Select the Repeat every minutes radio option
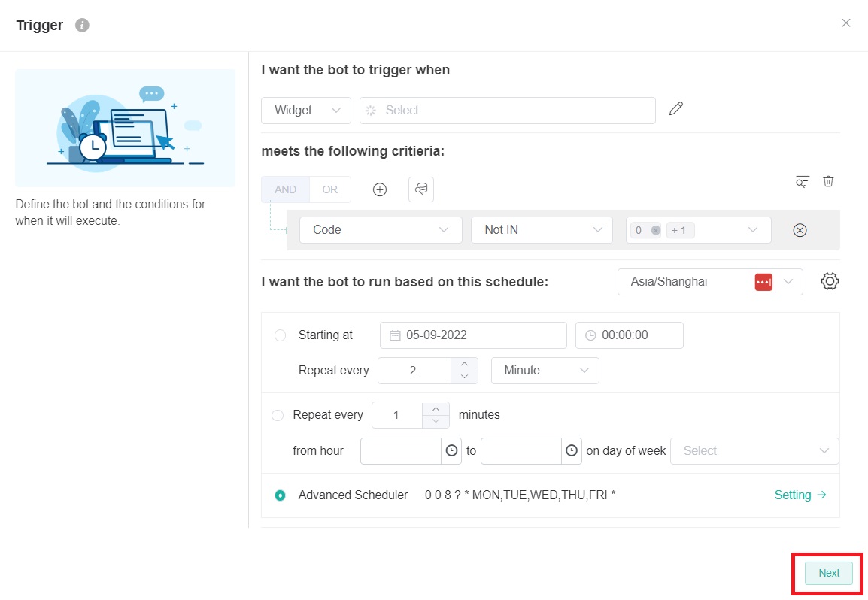868x600 pixels. 278,415
